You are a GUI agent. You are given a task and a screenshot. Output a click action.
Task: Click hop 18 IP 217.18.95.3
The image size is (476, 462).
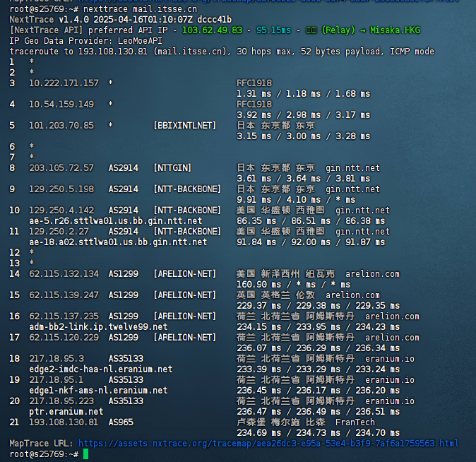coord(56,359)
